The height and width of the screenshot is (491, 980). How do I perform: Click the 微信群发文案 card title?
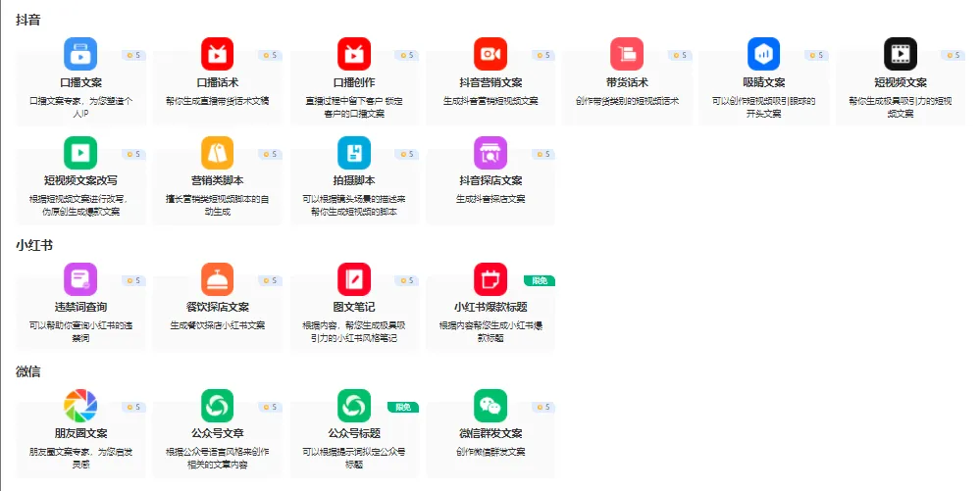(490, 433)
